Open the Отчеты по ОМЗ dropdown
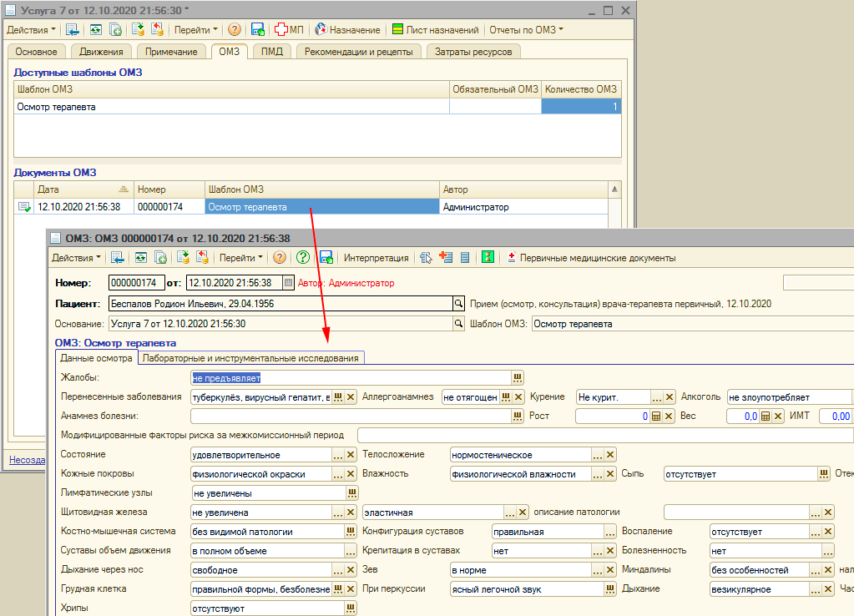This screenshot has height=616, width=854. 526,29
